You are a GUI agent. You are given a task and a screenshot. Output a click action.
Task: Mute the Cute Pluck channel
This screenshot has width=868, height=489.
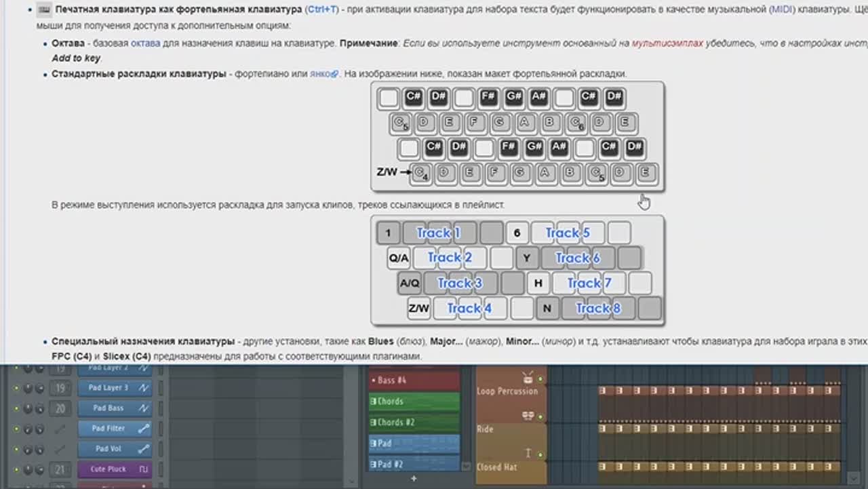click(16, 470)
